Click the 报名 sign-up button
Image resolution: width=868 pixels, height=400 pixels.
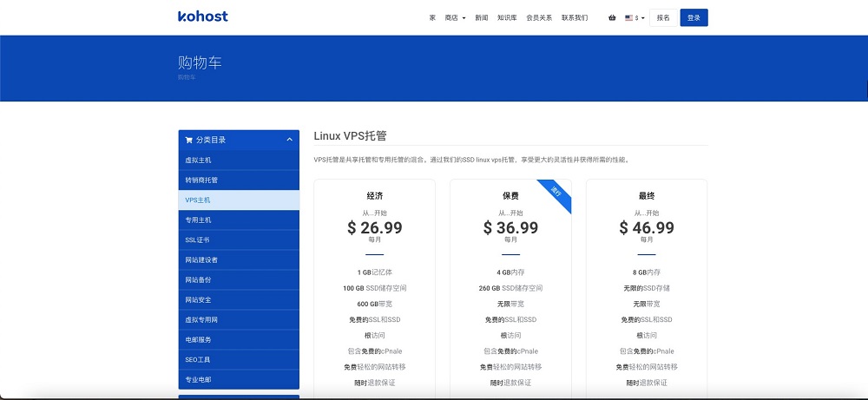[x=663, y=17]
